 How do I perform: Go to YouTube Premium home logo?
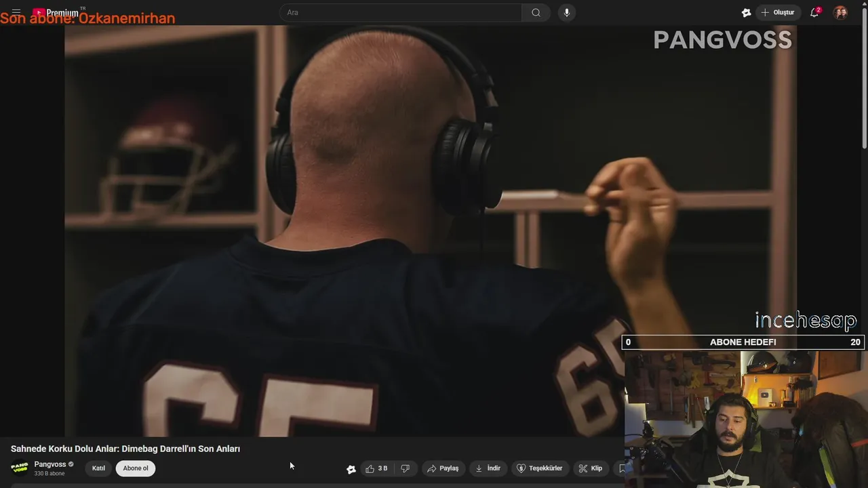click(x=57, y=12)
